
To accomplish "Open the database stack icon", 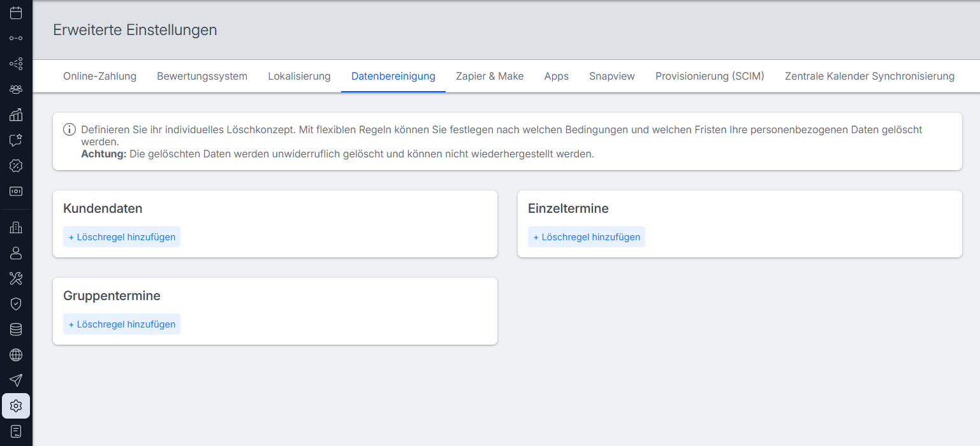I will coord(16,329).
